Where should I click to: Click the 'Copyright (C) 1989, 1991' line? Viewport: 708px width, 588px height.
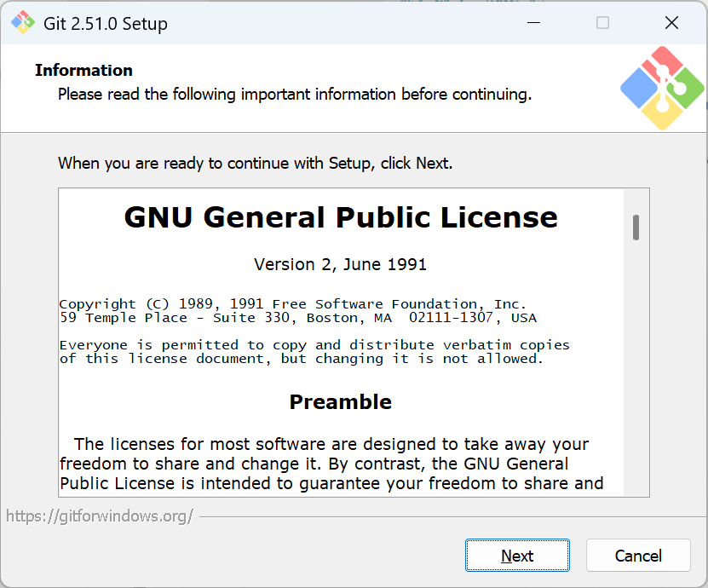tap(293, 304)
